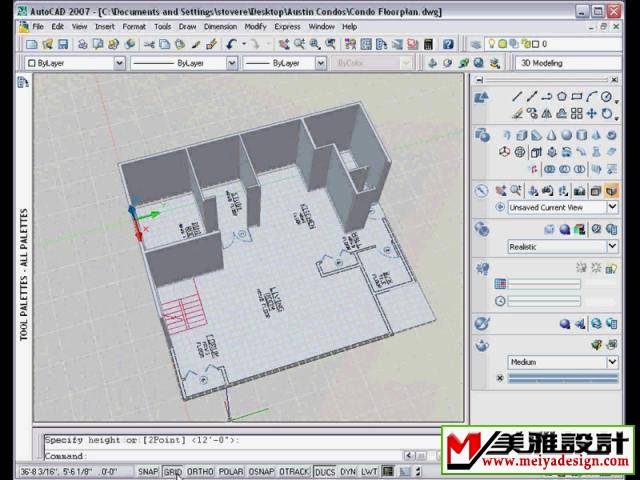Click the Undo arrow icon
The image size is (640, 480).
(232, 45)
